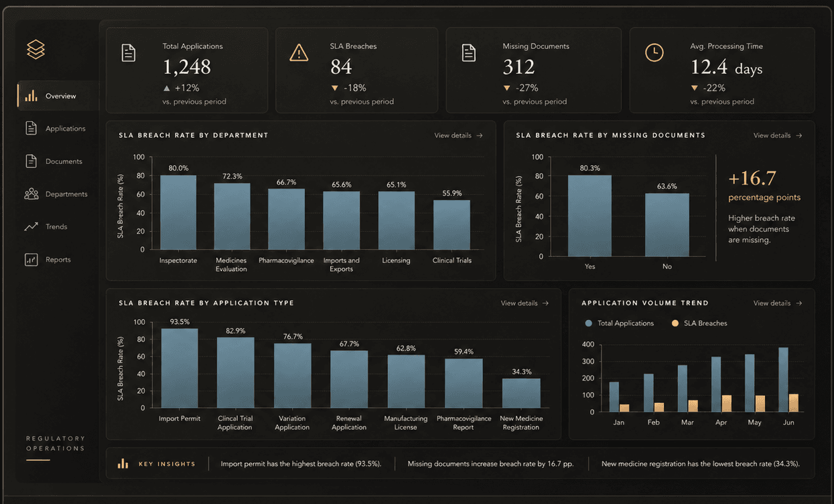Screen dimensions: 834x504
Task: Click the Yes bar at 80.3%
Action: tap(589, 216)
